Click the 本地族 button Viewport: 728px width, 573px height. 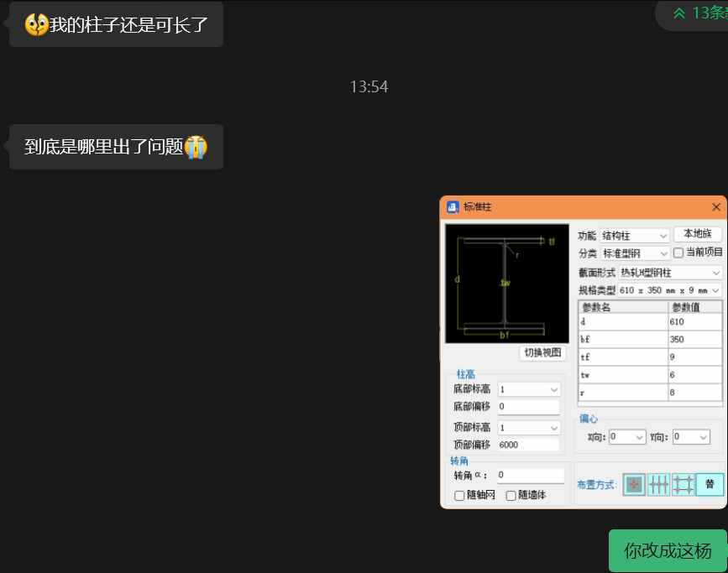[697, 235]
